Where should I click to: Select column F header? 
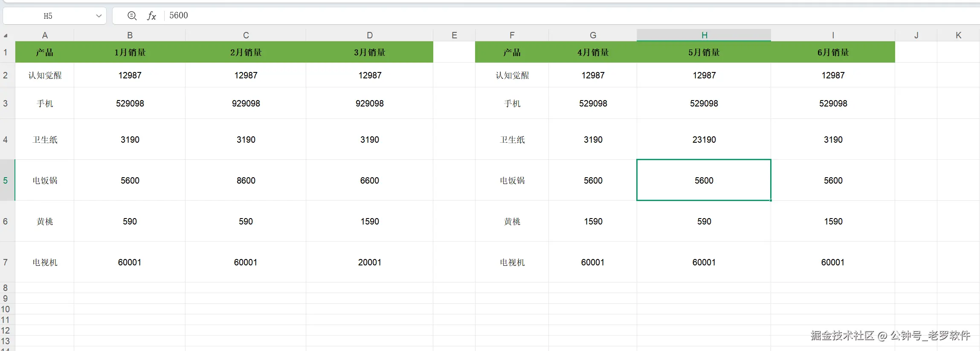512,35
